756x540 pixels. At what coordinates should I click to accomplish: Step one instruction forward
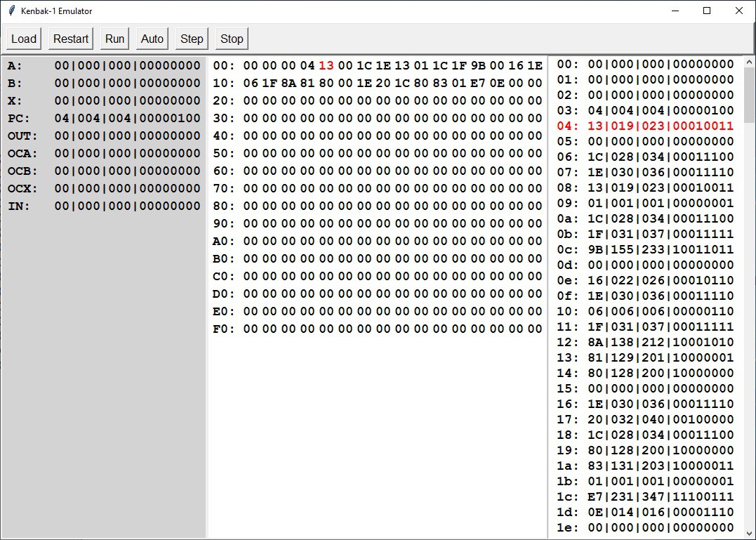(192, 39)
